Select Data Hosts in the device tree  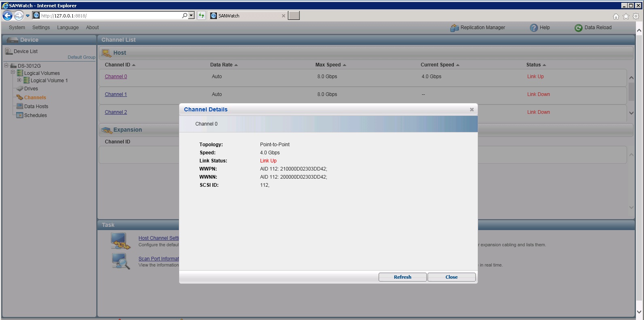36,107
